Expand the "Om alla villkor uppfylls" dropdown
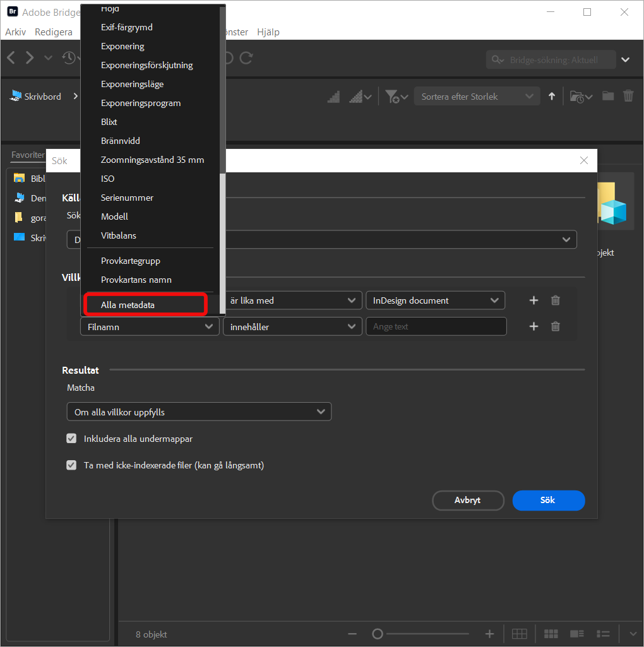This screenshot has width=644, height=647. [199, 412]
